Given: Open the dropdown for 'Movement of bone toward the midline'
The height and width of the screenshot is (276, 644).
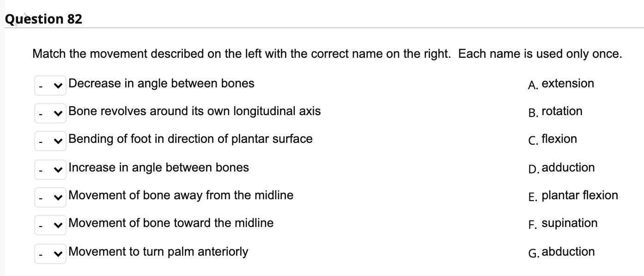Looking at the screenshot, I should [50, 225].
